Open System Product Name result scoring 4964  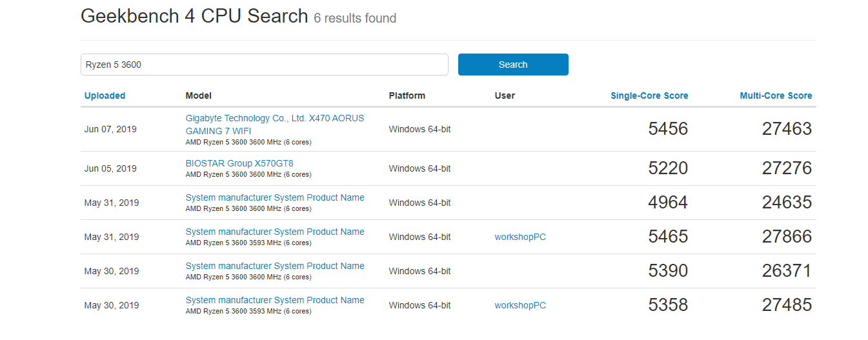[x=275, y=197]
